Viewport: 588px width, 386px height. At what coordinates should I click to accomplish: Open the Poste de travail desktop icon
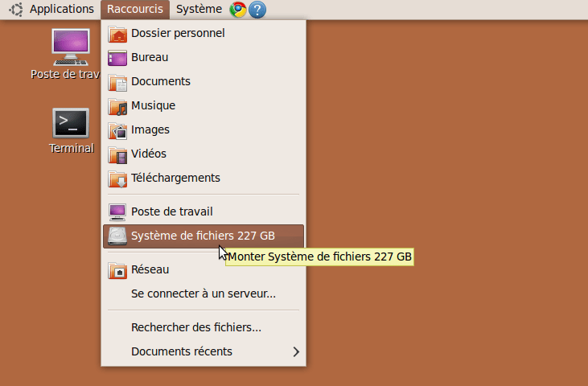(71, 47)
